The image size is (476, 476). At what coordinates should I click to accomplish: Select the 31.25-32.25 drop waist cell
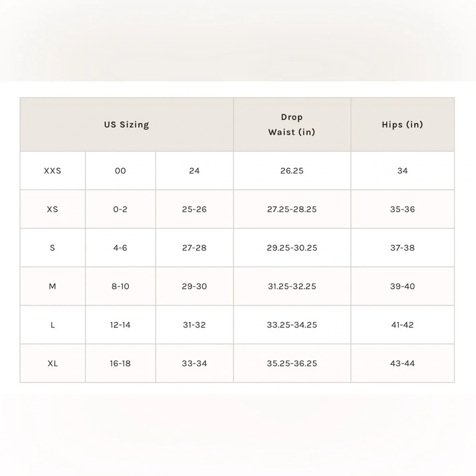pos(292,286)
